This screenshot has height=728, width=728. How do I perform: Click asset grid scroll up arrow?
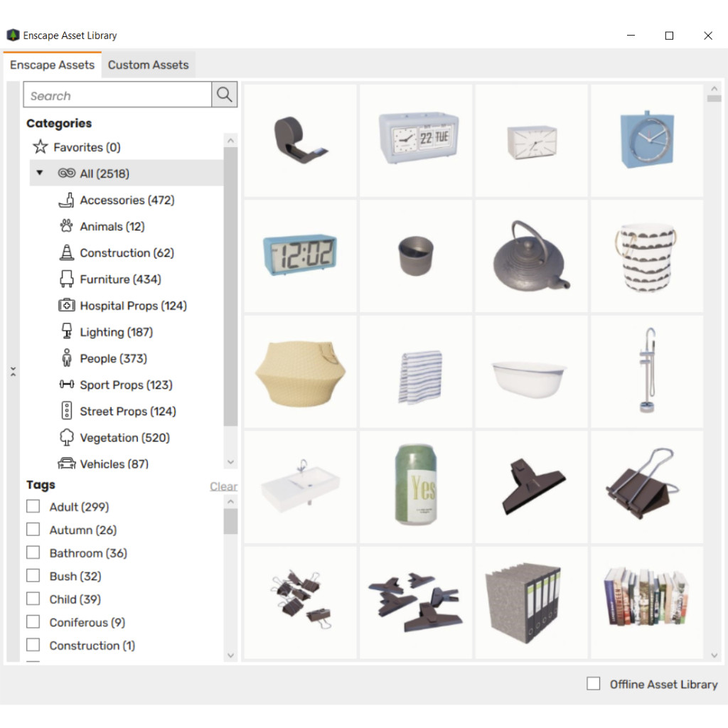click(714, 88)
